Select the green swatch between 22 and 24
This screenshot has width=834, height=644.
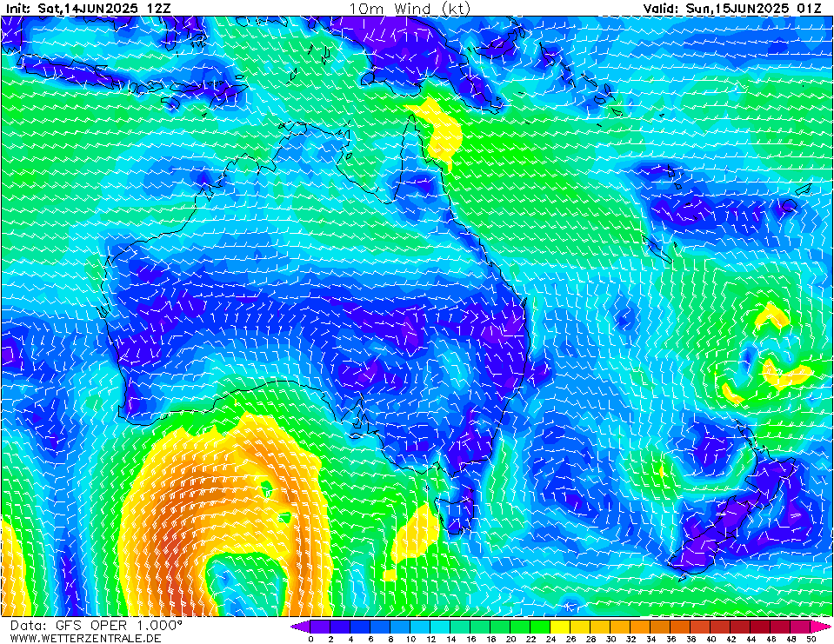point(540,626)
